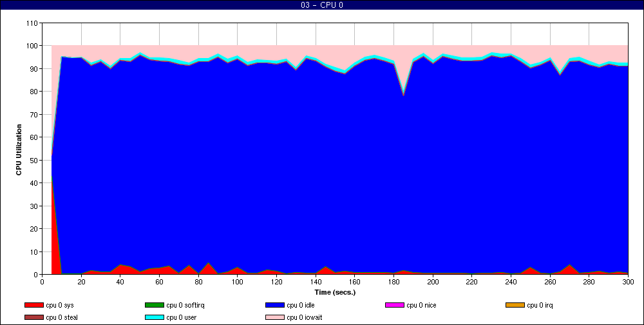
Task: Select the 'cpu 0 user' legend label
Action: [x=181, y=318]
